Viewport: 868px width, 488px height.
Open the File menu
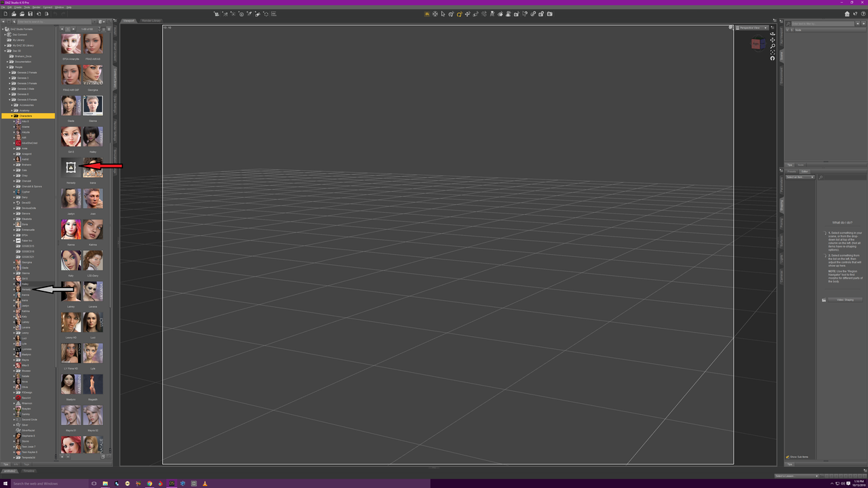click(x=3, y=7)
